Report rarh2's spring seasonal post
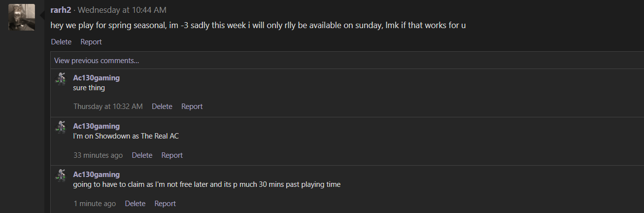Image resolution: width=644 pixels, height=213 pixels. (91, 42)
